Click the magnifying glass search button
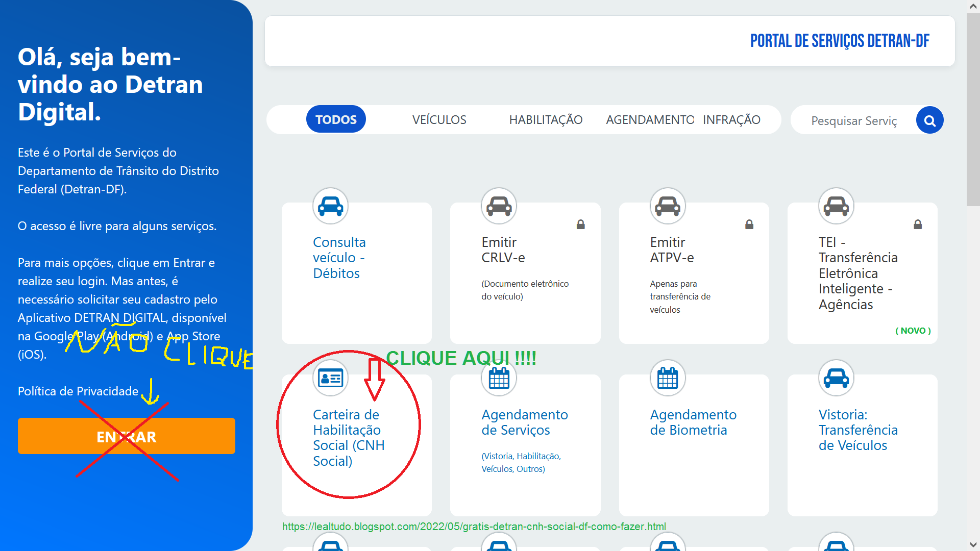 [x=929, y=120]
